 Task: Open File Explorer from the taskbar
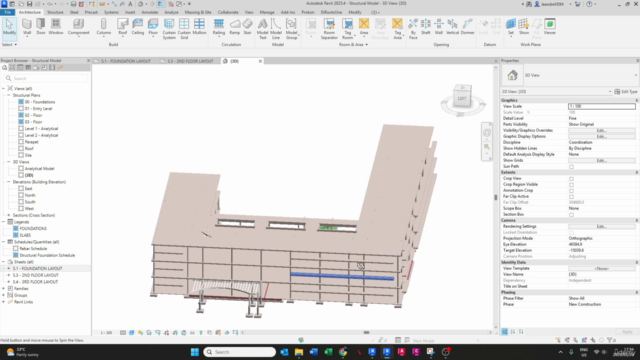(299, 352)
